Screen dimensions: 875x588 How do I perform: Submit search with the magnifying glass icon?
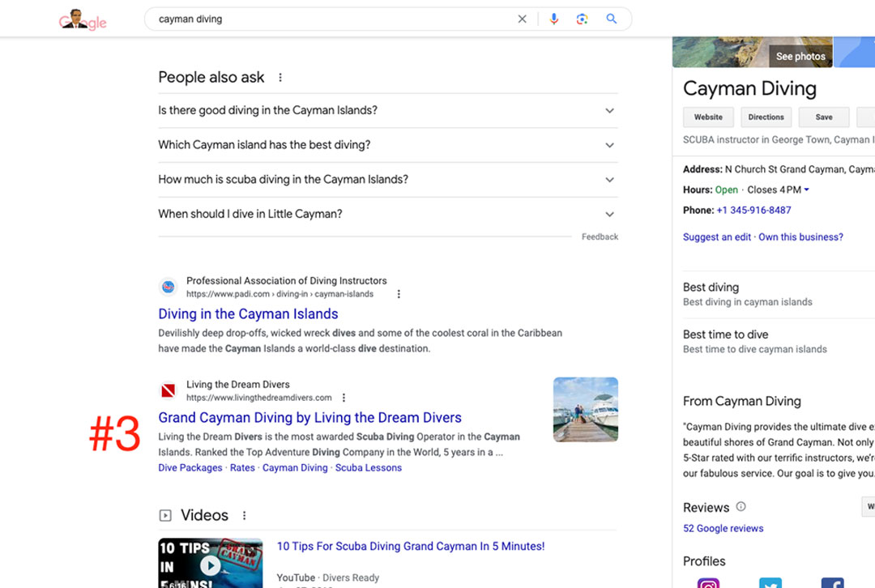[x=612, y=19]
